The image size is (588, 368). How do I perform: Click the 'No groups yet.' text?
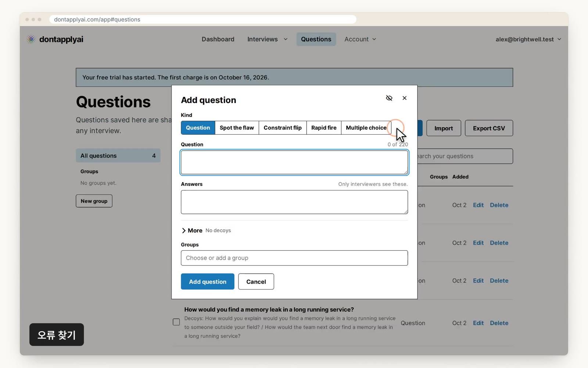98,183
